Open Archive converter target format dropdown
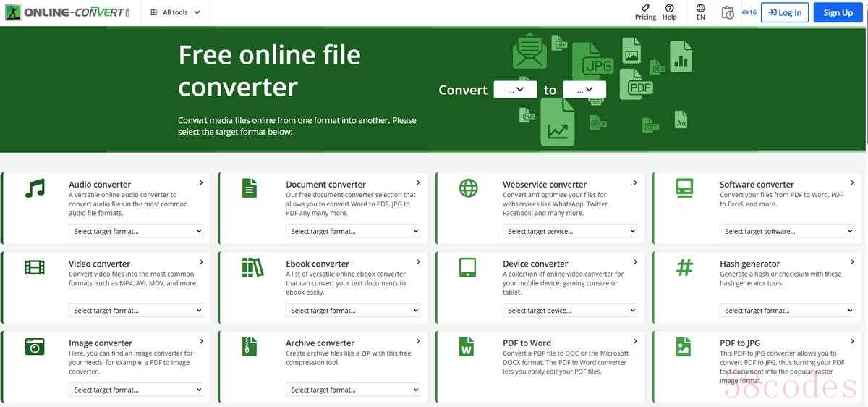The width and height of the screenshot is (868, 407). point(353,390)
